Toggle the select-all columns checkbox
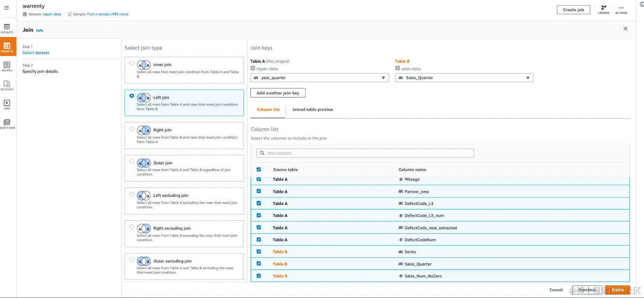The image size is (644, 298). [258, 169]
